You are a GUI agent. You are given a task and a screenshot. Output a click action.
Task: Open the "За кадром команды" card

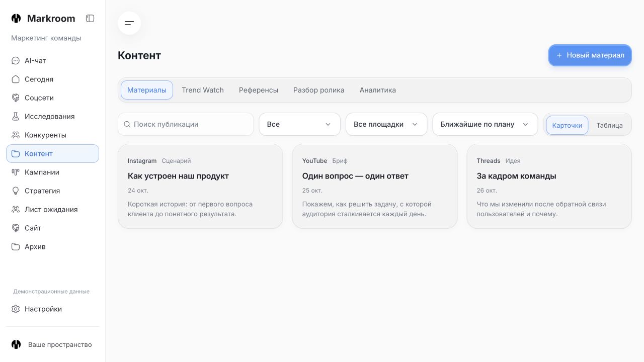549,187
